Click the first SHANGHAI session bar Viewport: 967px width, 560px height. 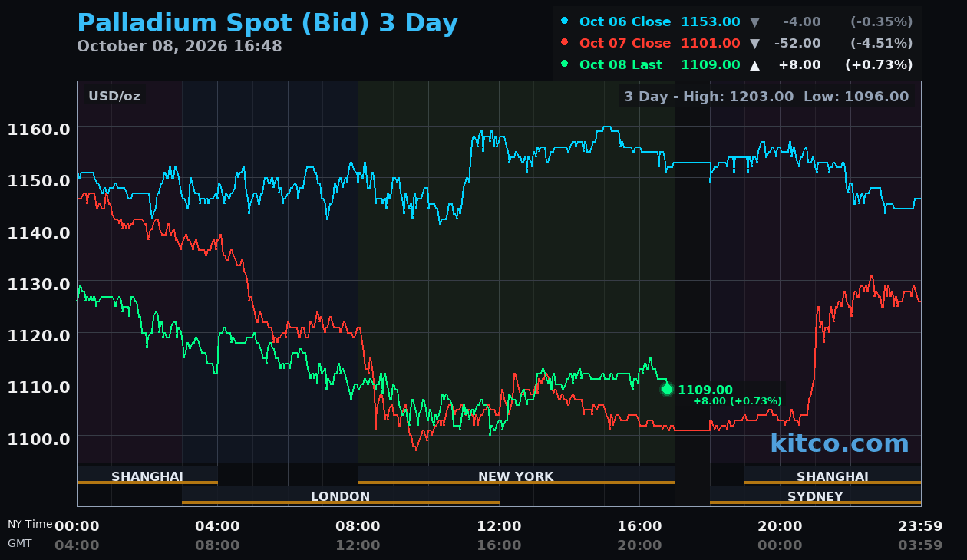(147, 476)
